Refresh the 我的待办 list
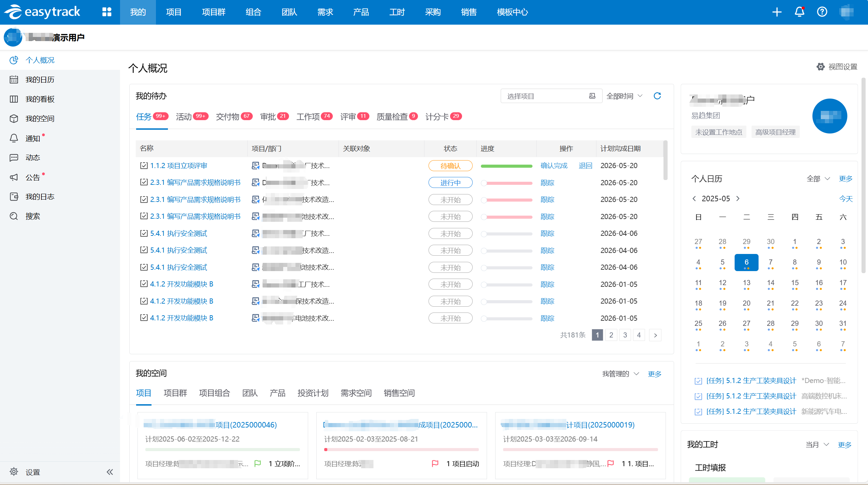 point(657,96)
